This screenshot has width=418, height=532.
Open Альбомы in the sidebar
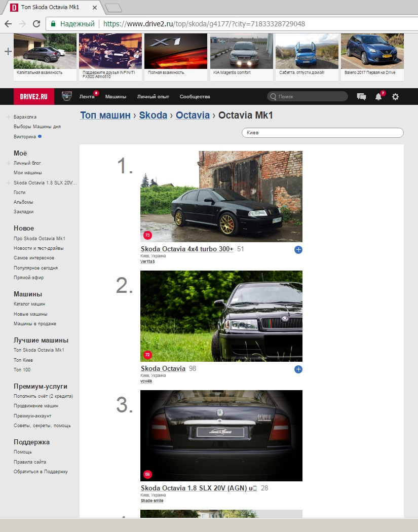[23, 202]
